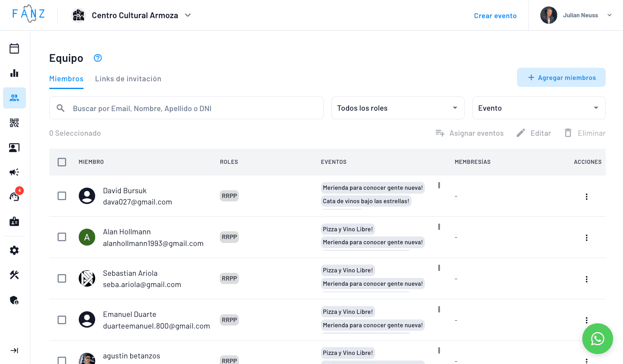Viewport: 623px width, 364px height.
Task: Open the settings gear icon
Action: [14, 250]
